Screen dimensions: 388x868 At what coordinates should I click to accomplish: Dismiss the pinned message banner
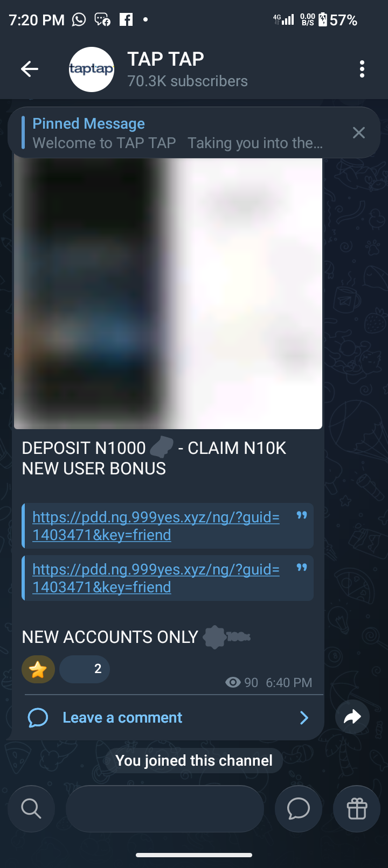[x=359, y=132]
